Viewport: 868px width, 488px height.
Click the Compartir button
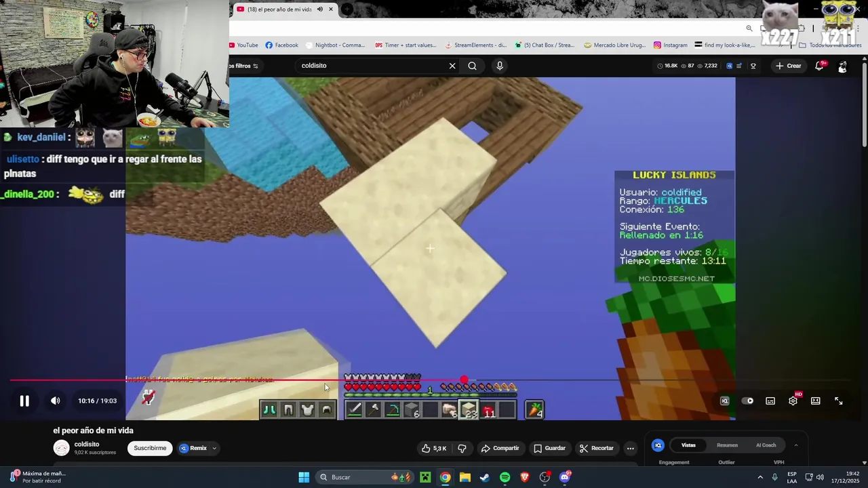500,448
